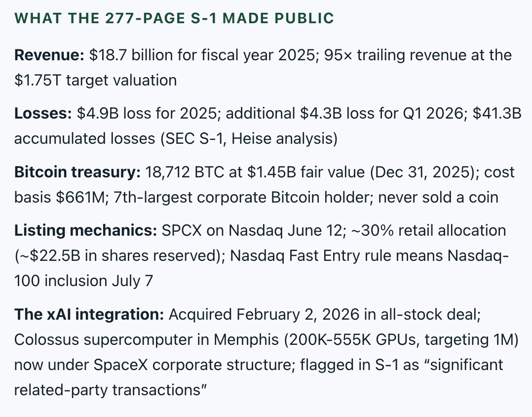
Task: Click the '100 inclusion July 7' text
Action: pos(83,281)
